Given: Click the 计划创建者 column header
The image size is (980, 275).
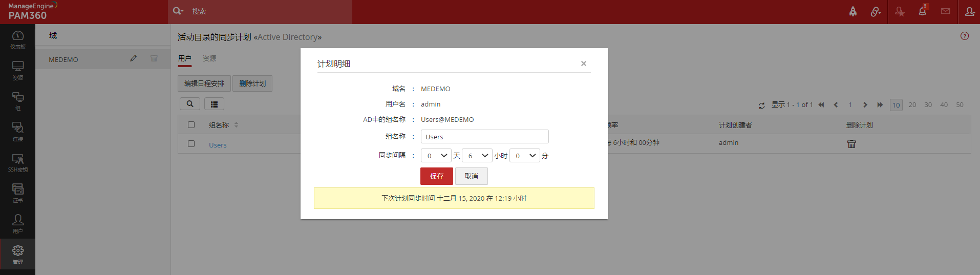Looking at the screenshot, I should [735, 125].
